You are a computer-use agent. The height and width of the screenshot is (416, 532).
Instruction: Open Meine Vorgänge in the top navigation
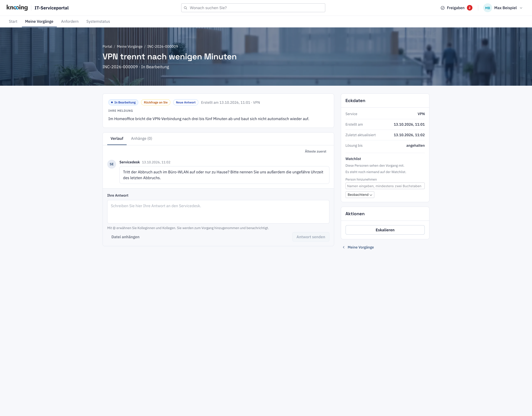click(x=39, y=21)
